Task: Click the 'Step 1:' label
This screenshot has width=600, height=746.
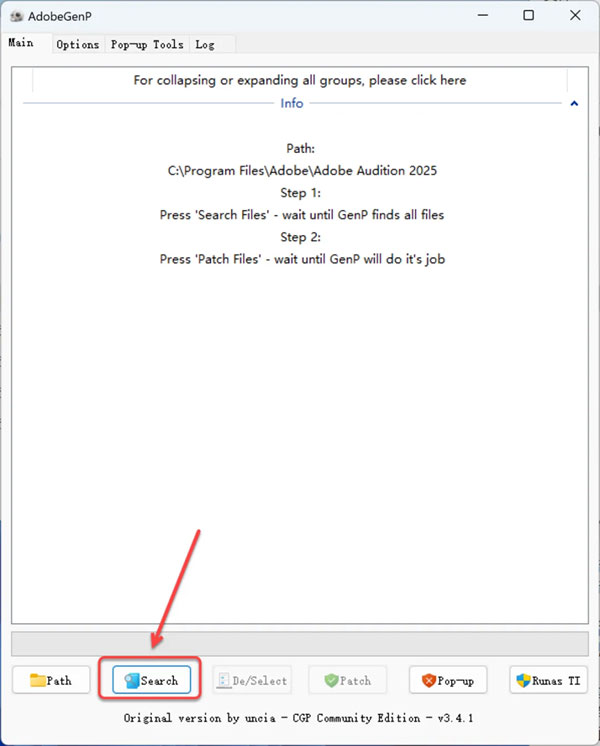Action: [300, 193]
